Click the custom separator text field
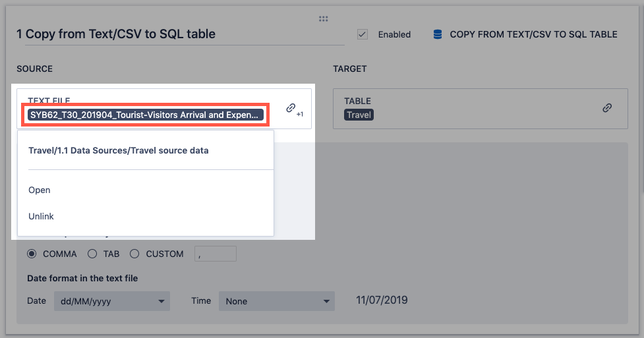Screen dimensions: 644x338 (215, 254)
